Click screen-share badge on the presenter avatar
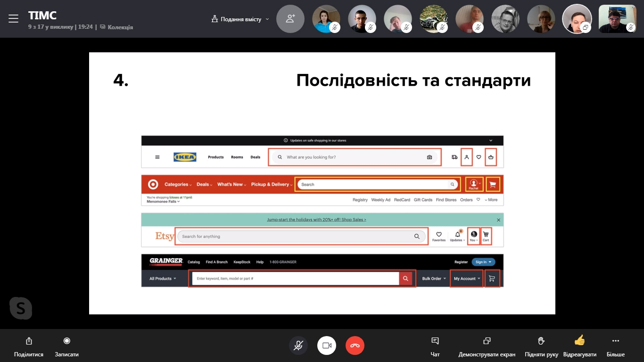Screen dimensions: 644x362 (586, 27)
